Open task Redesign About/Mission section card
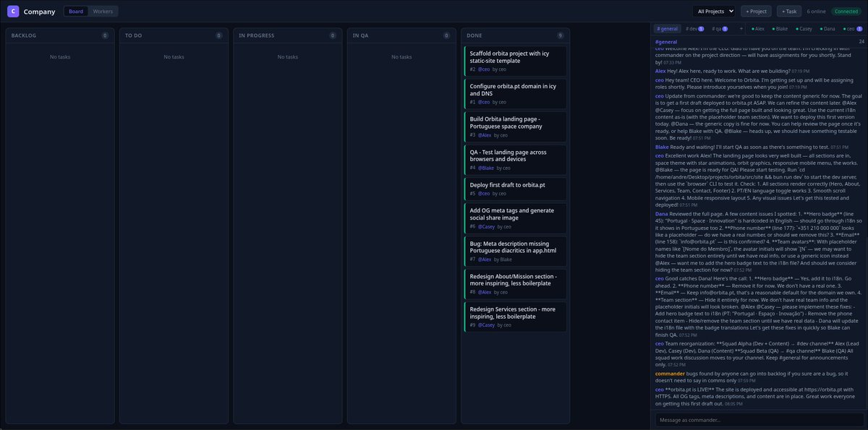The height and width of the screenshot is (430, 868). [515, 284]
